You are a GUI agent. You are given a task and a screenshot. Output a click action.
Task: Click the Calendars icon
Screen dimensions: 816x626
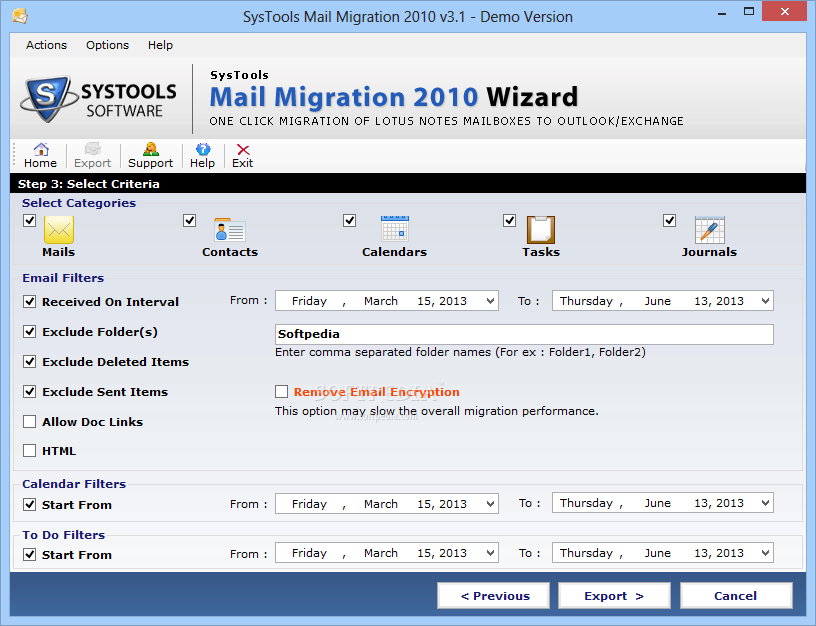(x=395, y=229)
